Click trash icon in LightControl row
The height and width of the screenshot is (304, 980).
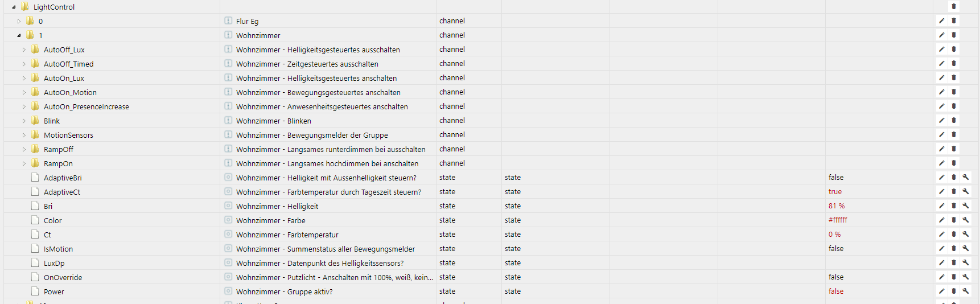coord(954,6)
